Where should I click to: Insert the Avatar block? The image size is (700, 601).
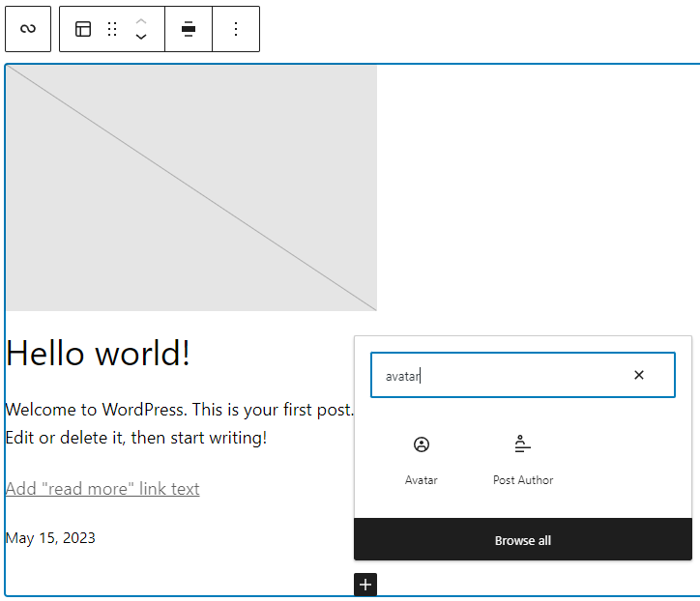tap(421, 461)
